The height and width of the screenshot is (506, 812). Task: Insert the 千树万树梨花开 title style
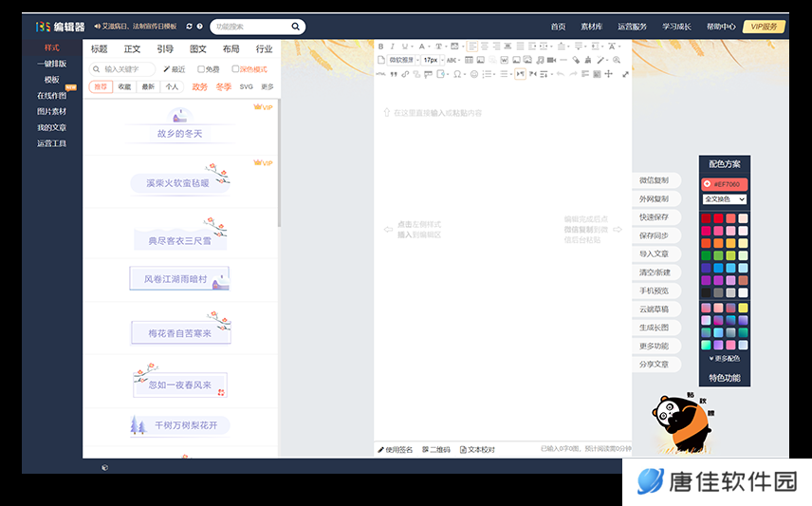[x=179, y=425]
